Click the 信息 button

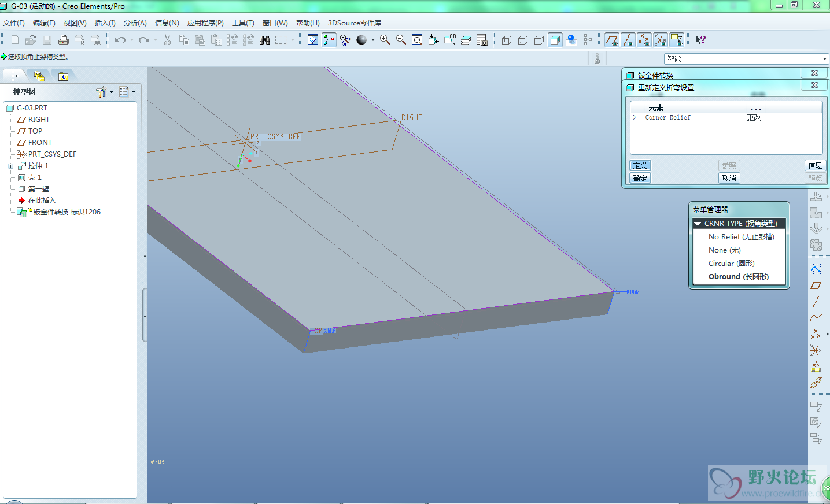[815, 165]
